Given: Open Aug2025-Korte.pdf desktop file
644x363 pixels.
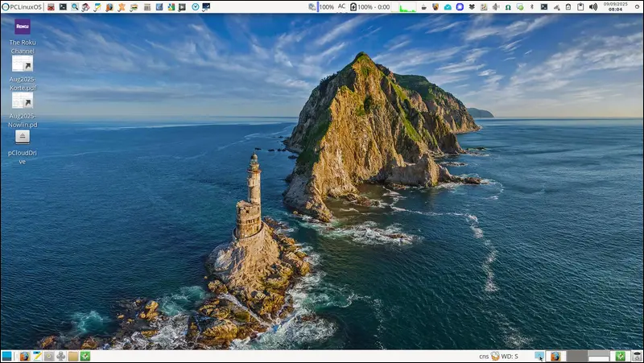Looking at the screenshot, I should pos(23,64).
